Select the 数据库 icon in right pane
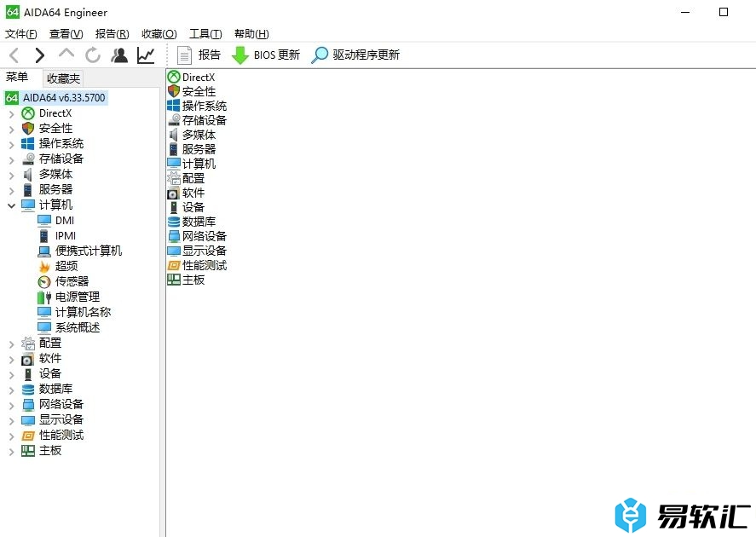 174,222
